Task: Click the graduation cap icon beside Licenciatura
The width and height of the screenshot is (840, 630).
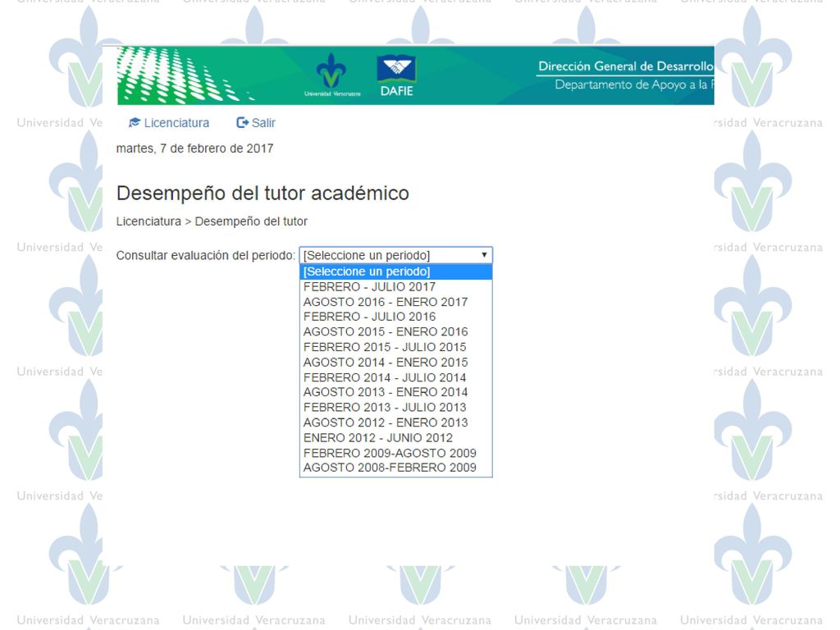Action: tap(134, 123)
